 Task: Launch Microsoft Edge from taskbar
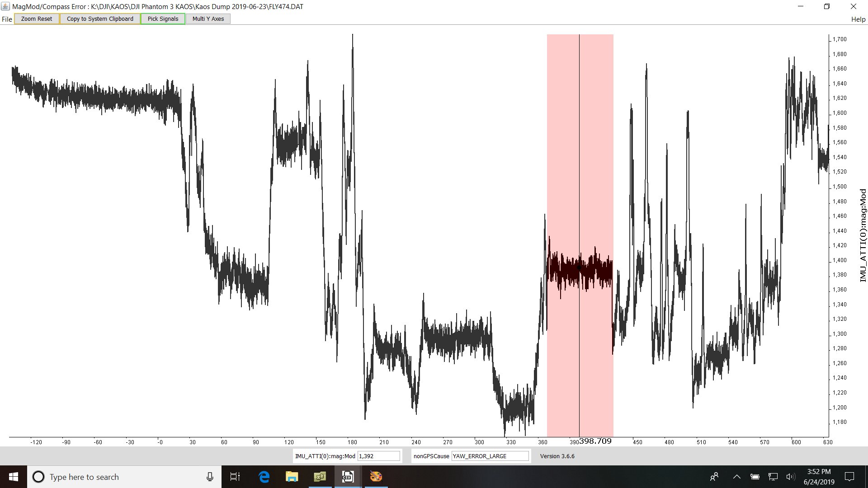[264, 477]
